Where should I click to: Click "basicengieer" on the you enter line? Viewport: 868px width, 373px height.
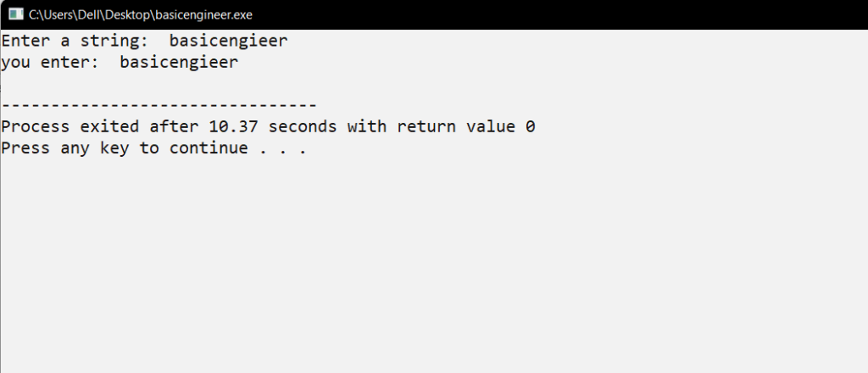[x=180, y=63]
